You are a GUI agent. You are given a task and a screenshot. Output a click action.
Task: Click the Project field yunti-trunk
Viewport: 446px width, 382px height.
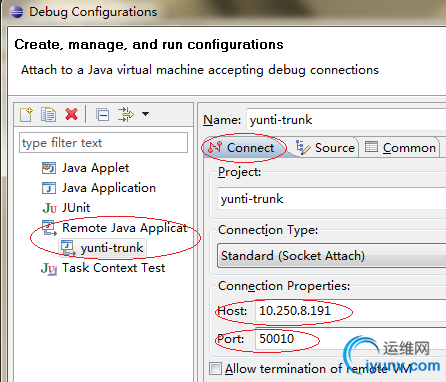tap(332, 199)
